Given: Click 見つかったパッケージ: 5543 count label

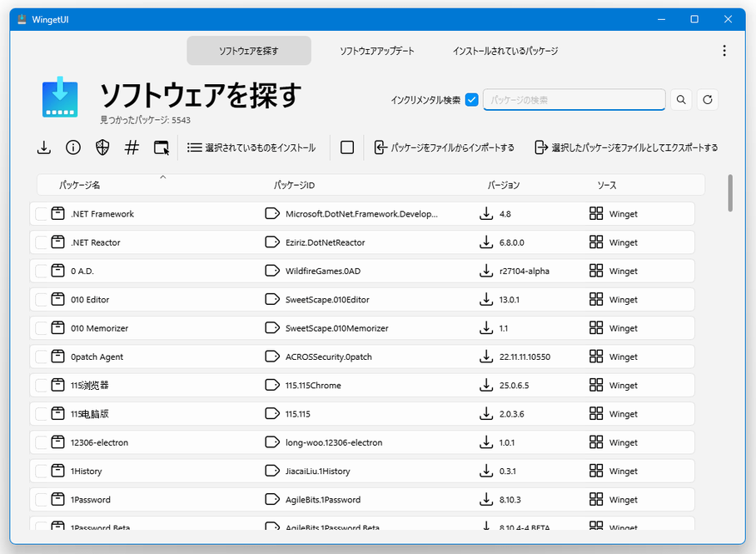Looking at the screenshot, I should [145, 120].
